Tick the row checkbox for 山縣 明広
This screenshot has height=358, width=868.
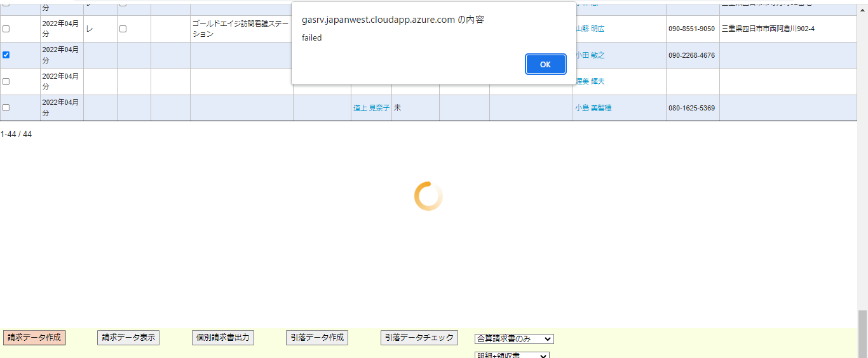(6, 29)
